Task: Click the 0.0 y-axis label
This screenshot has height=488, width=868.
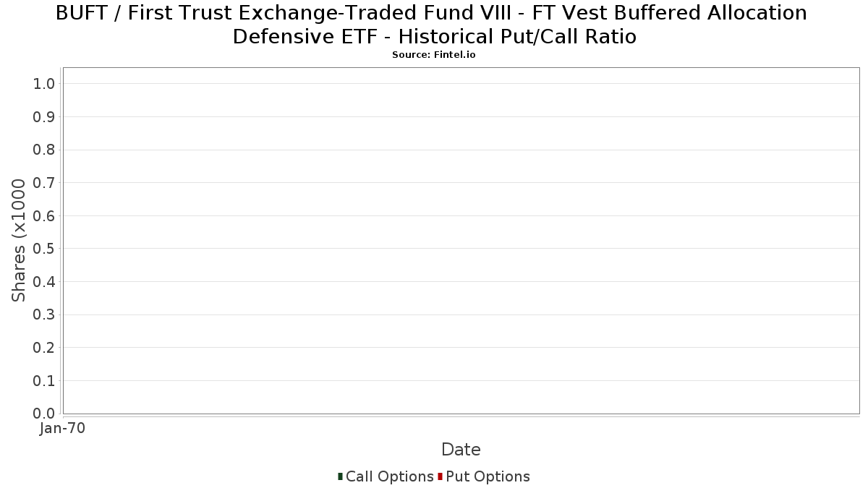Action: (x=44, y=414)
